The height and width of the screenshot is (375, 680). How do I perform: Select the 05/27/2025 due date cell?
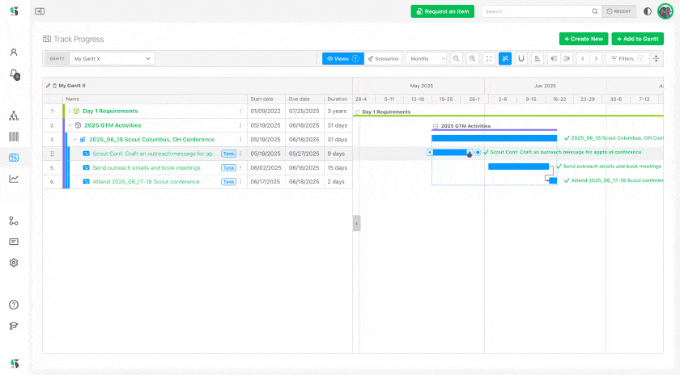(305, 153)
